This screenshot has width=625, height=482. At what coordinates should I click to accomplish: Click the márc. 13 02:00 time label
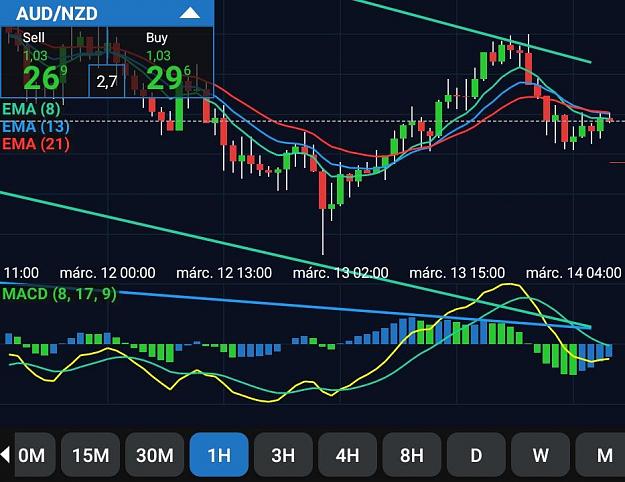[340, 273]
